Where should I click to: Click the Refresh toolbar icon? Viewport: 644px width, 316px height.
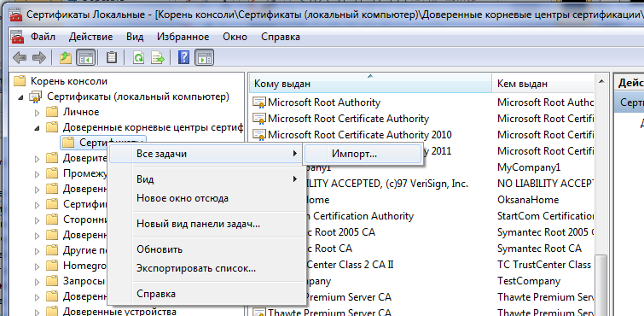[138, 58]
